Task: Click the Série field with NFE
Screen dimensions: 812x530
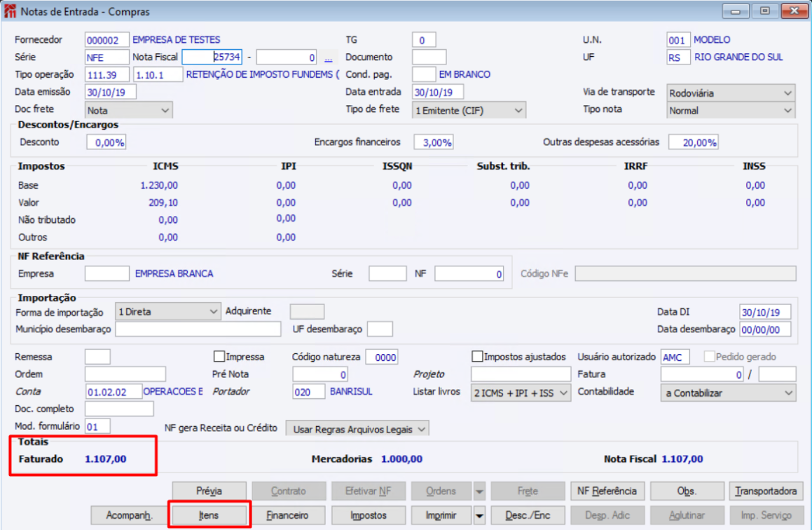Action: point(106,57)
